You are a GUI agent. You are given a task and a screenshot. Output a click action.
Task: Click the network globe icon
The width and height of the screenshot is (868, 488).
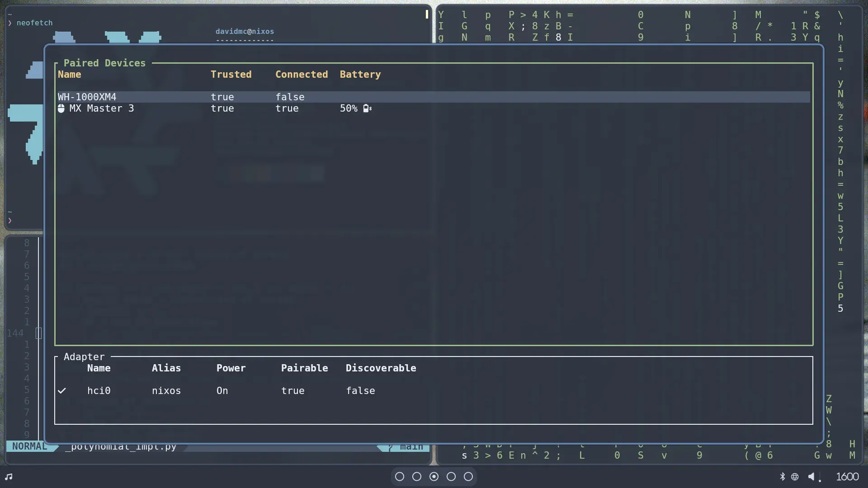[795, 477]
